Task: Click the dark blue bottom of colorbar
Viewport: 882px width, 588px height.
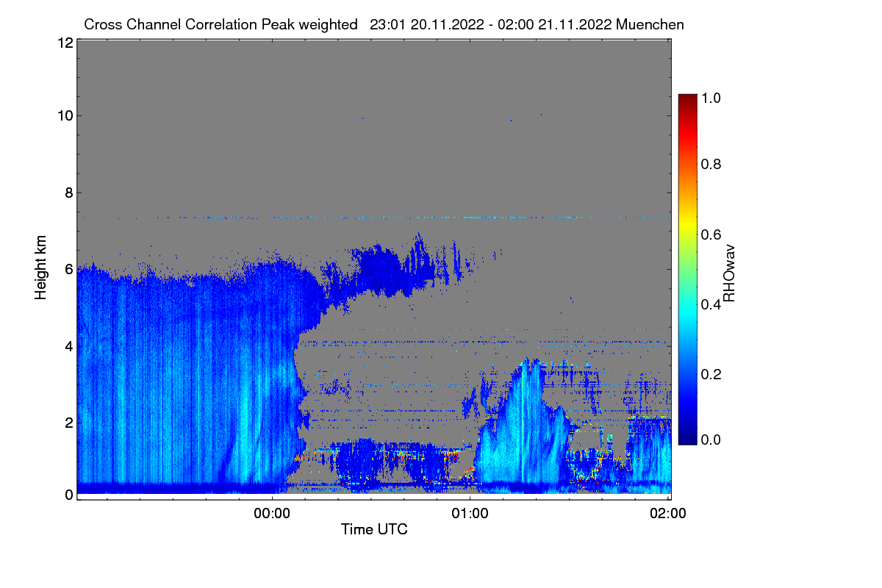Action: tap(687, 439)
